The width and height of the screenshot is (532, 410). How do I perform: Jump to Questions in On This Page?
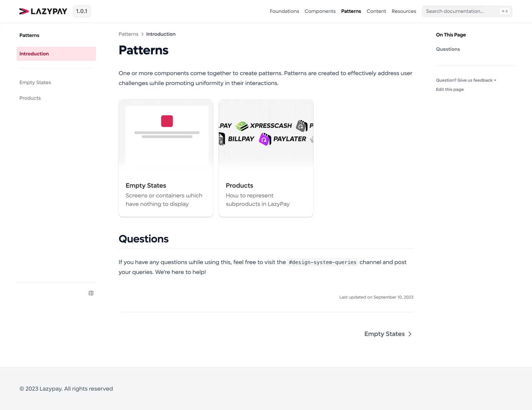448,49
